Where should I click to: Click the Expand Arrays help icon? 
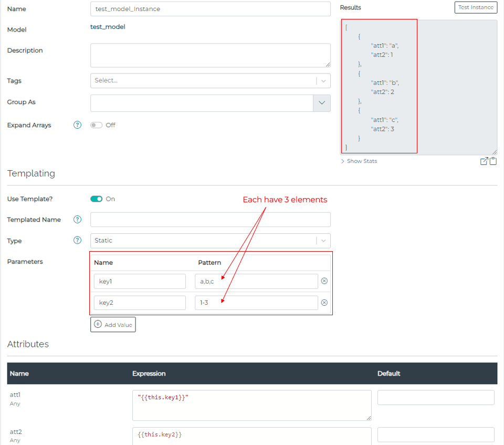(x=77, y=125)
